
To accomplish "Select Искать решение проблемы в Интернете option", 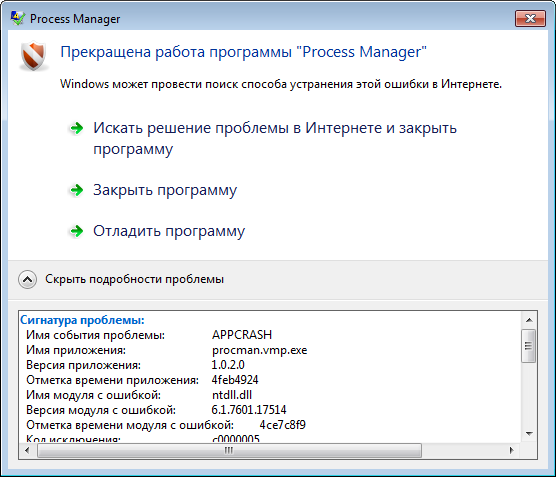I will (275, 138).
